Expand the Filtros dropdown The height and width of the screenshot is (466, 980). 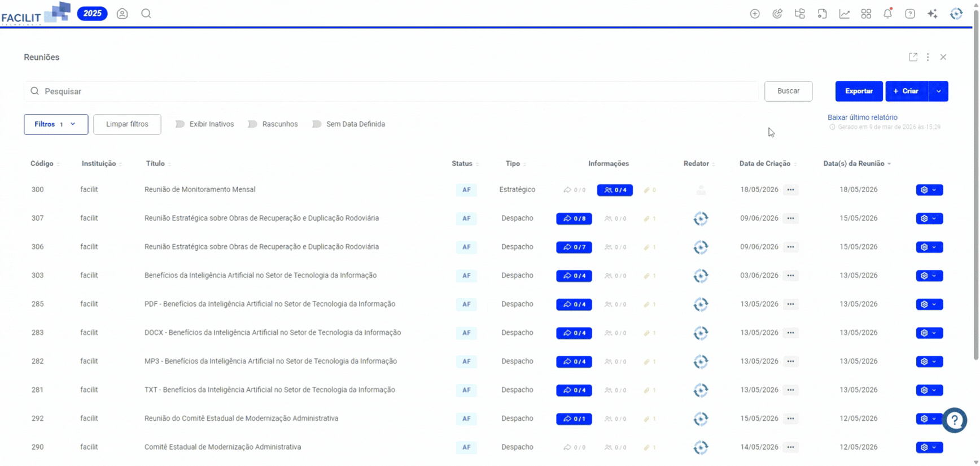point(56,124)
